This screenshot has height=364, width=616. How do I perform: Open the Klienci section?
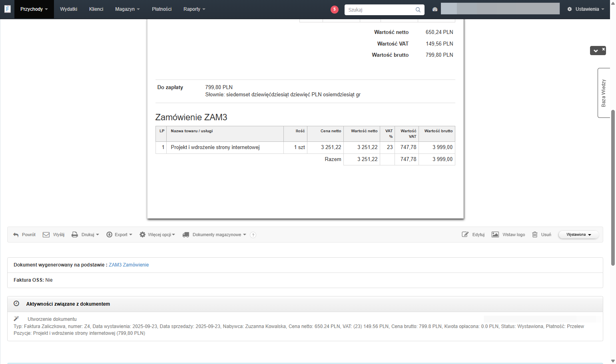tap(96, 9)
